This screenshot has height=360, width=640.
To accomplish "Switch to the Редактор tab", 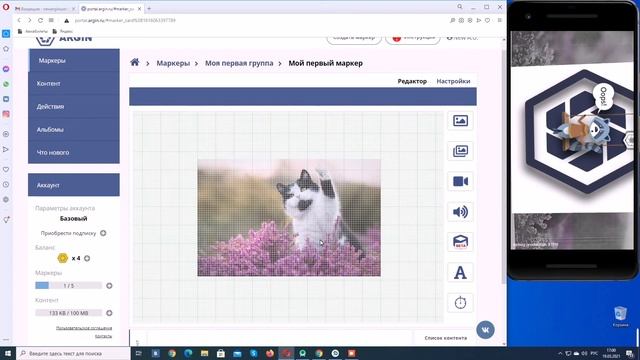I will coord(412,81).
